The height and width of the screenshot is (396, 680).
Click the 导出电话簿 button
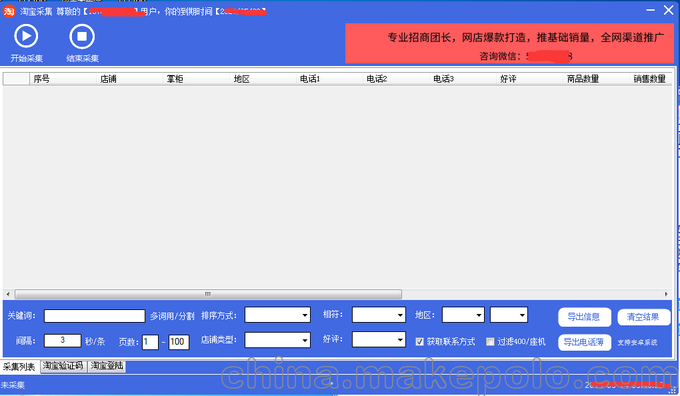click(x=584, y=342)
